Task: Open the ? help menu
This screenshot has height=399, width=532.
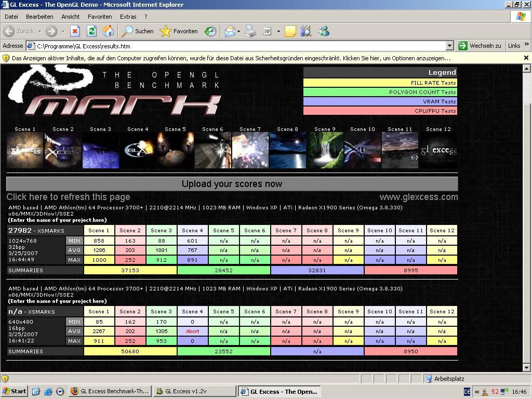Action: [x=146, y=17]
